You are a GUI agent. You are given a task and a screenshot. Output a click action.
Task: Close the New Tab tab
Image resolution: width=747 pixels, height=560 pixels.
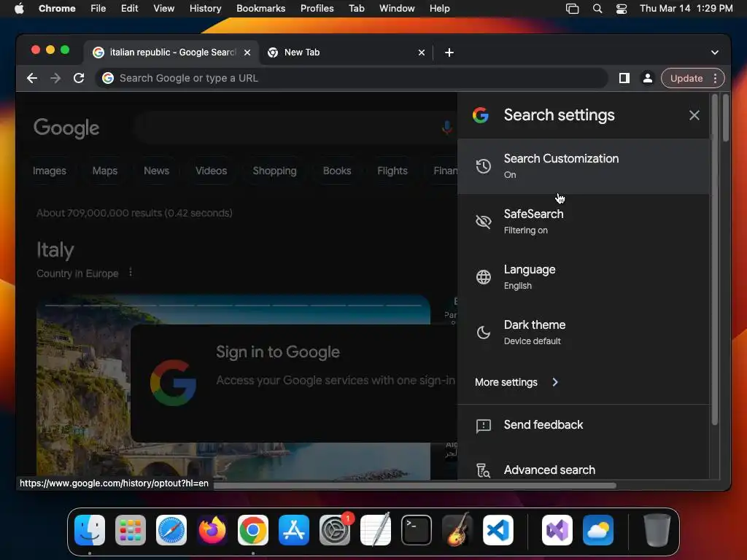click(x=421, y=52)
